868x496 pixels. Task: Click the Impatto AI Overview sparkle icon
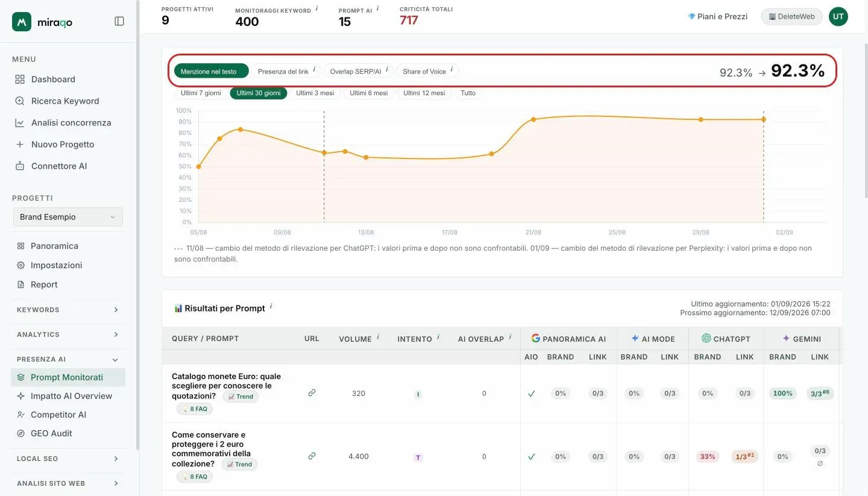pos(20,396)
